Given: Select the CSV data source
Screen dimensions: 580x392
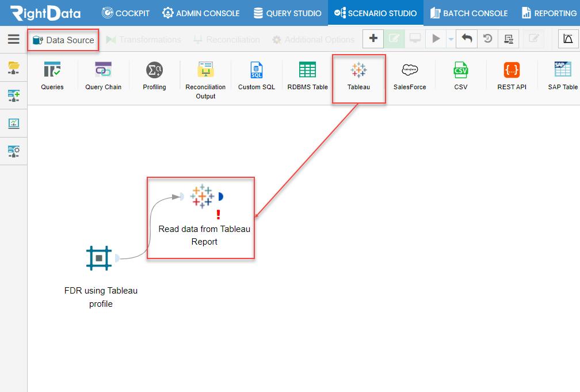Looking at the screenshot, I should pos(460,70).
